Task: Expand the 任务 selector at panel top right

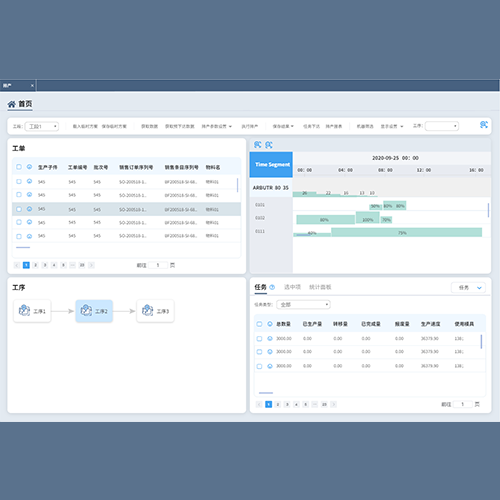Action: [468, 287]
